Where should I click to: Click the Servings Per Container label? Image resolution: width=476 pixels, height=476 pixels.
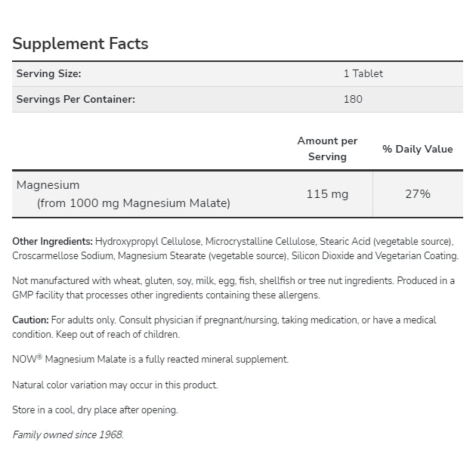coord(76,99)
